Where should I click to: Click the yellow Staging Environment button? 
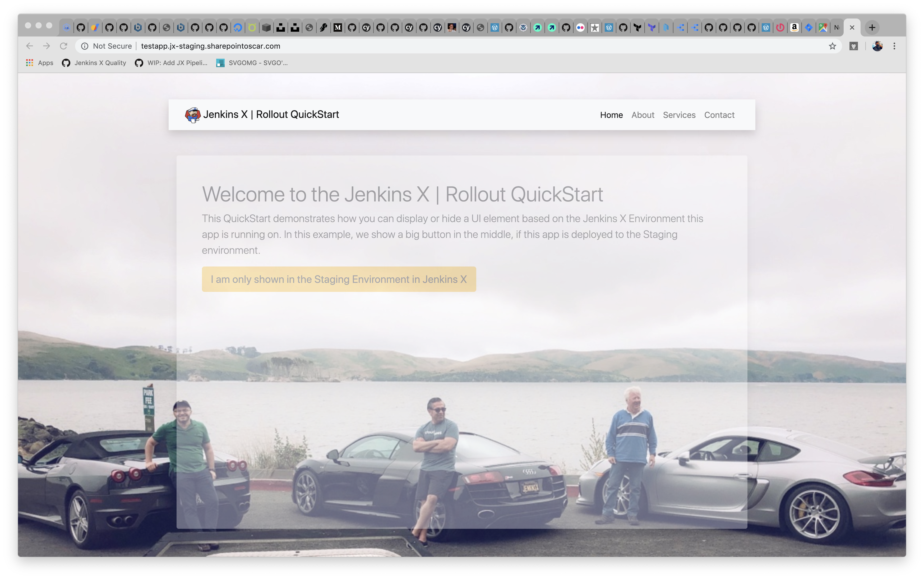(x=339, y=279)
